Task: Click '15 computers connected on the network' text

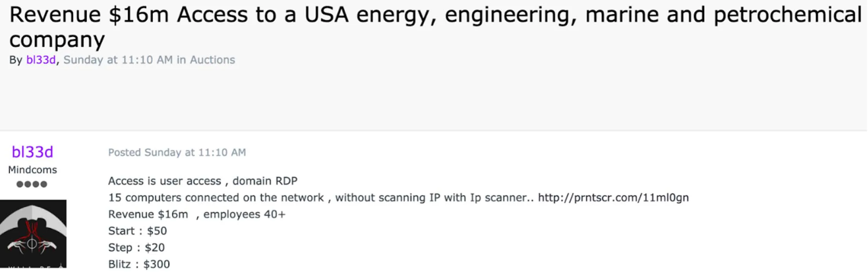Action: pos(216,197)
